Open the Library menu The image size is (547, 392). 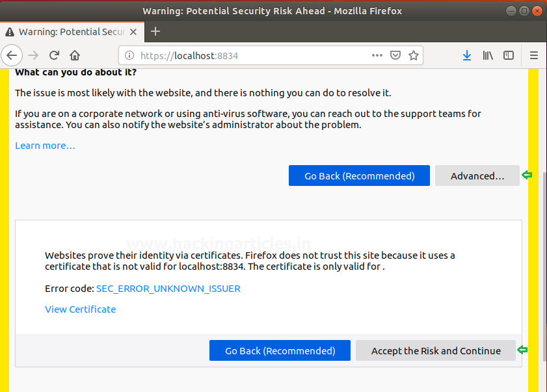click(487, 56)
